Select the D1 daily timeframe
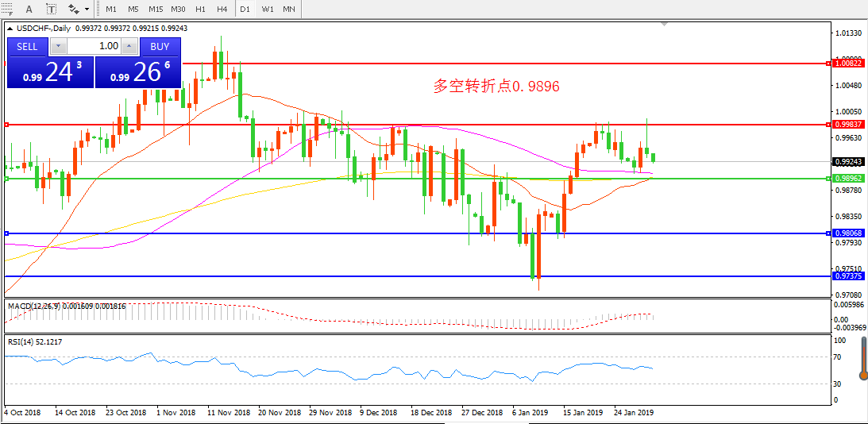The image size is (868, 424). 245,9
